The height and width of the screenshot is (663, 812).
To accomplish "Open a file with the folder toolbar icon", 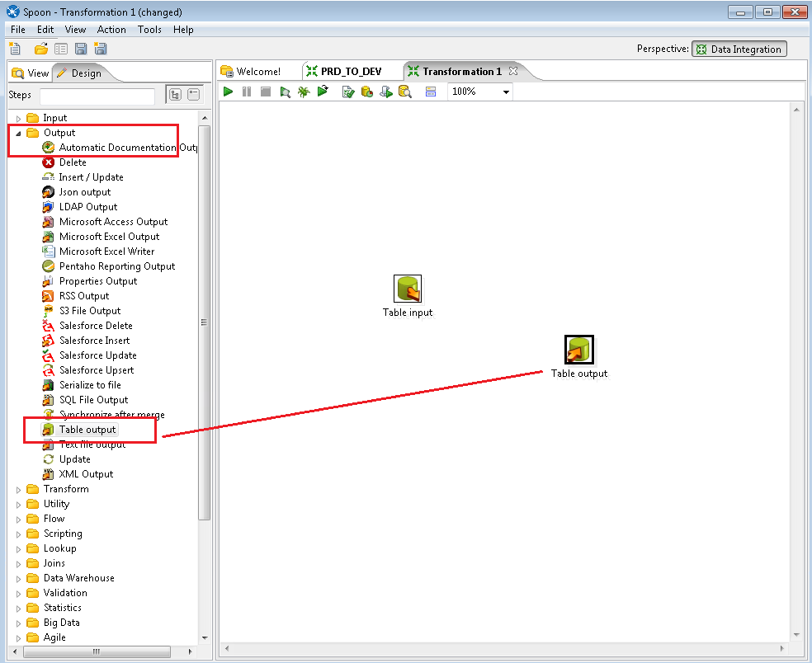I will 39,49.
